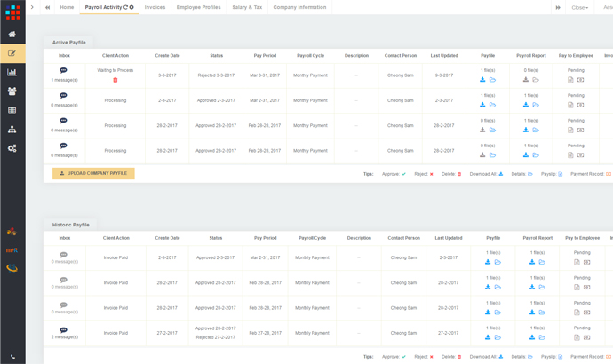Open inbox chat icon for the 1 message(s) row
The height and width of the screenshot is (364, 613).
click(63, 71)
